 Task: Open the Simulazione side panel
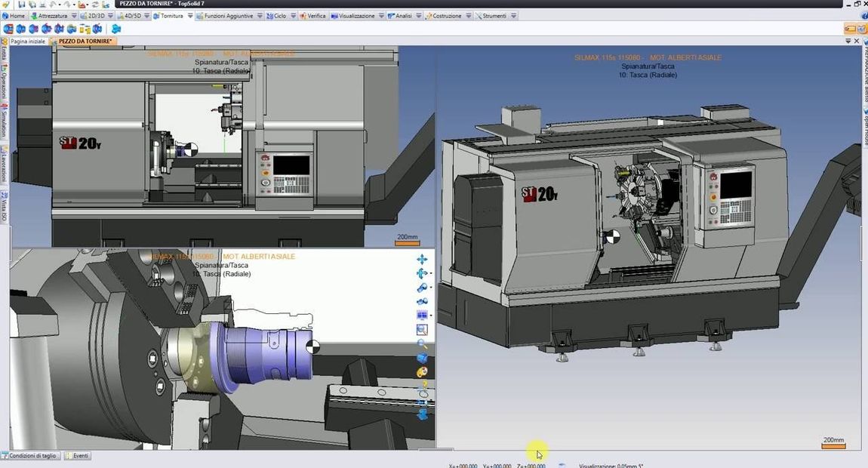(x=4, y=122)
